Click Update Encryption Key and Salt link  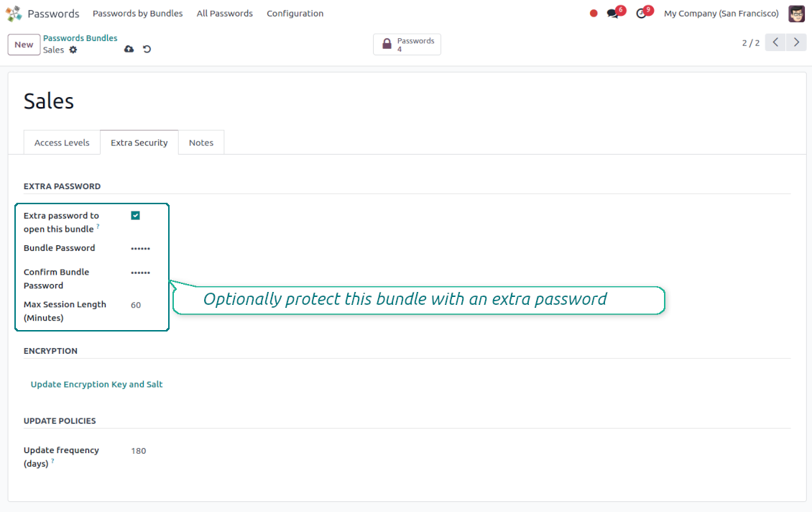click(96, 385)
